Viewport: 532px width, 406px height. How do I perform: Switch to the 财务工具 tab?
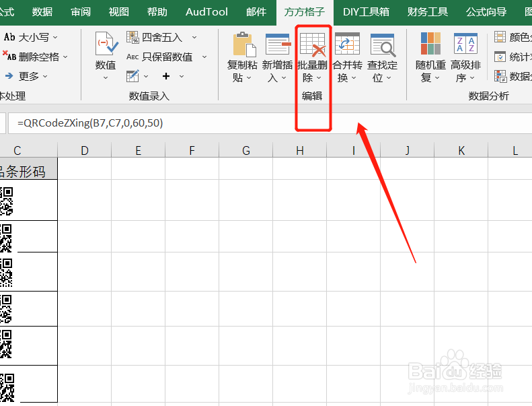pos(428,12)
